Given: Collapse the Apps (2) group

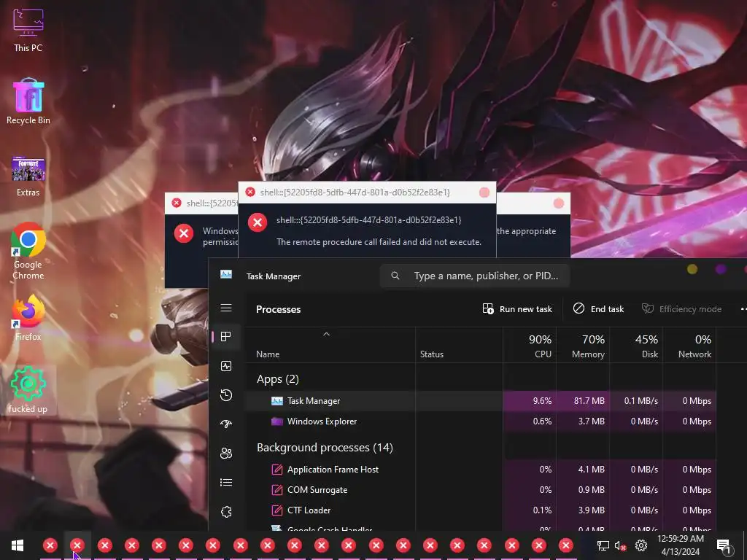Looking at the screenshot, I should (x=278, y=379).
